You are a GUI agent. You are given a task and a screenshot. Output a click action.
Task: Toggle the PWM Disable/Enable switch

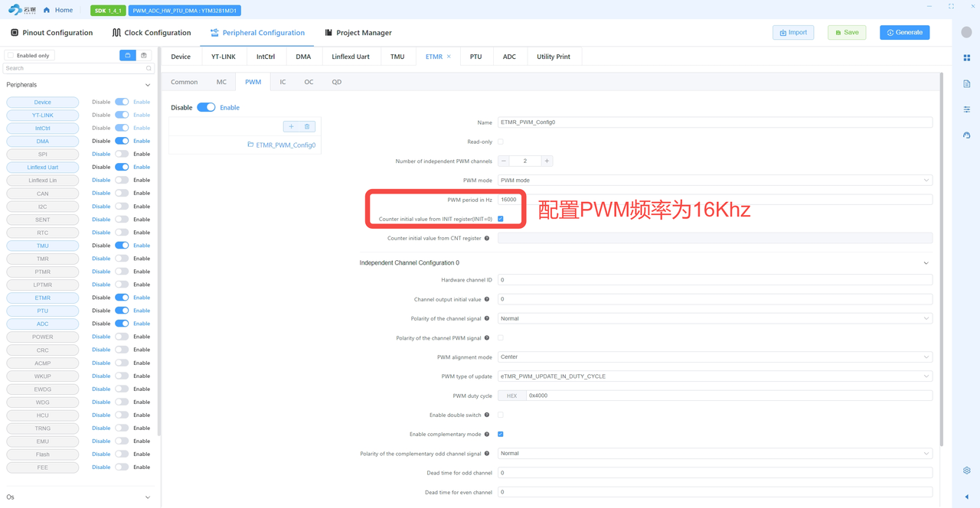pyautogui.click(x=206, y=107)
